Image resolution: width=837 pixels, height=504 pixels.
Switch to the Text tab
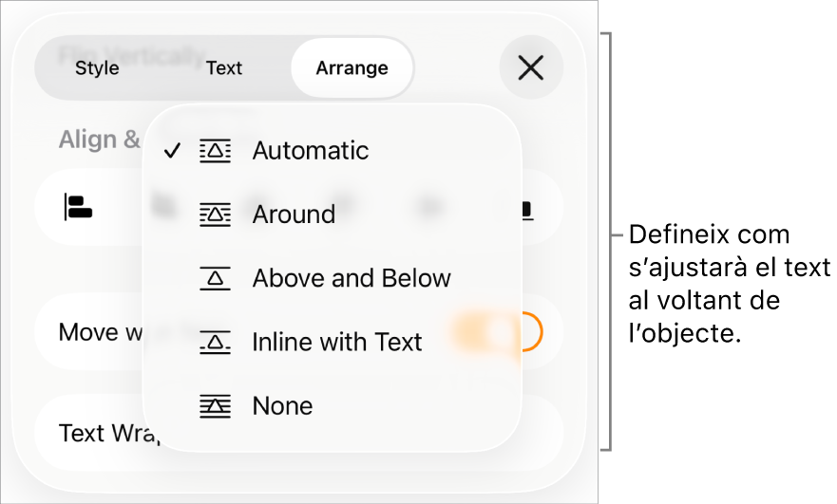pos(224,68)
